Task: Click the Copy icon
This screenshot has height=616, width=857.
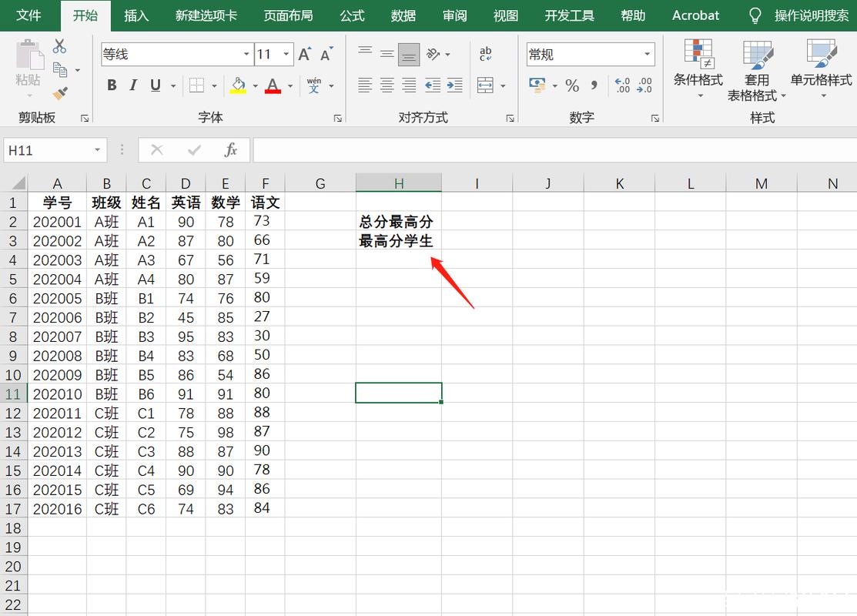Action: pos(60,70)
